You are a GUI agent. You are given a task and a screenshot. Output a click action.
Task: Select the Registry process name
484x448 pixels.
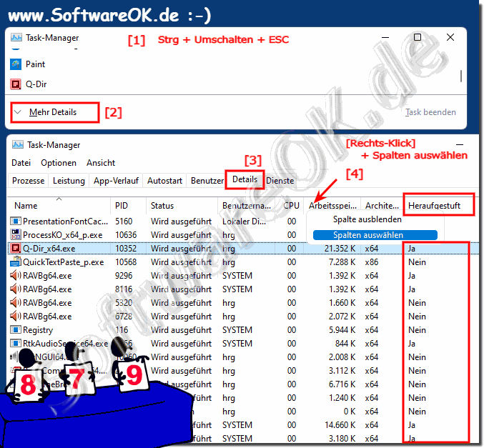(x=38, y=330)
